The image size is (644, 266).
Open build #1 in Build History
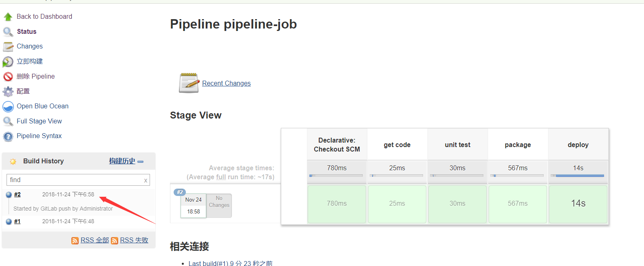coord(18,222)
